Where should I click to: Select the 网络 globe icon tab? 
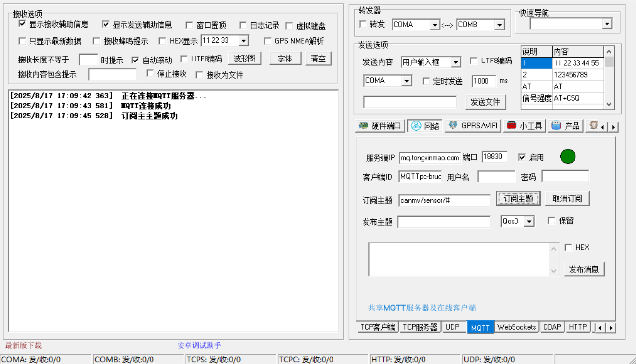tap(425, 126)
